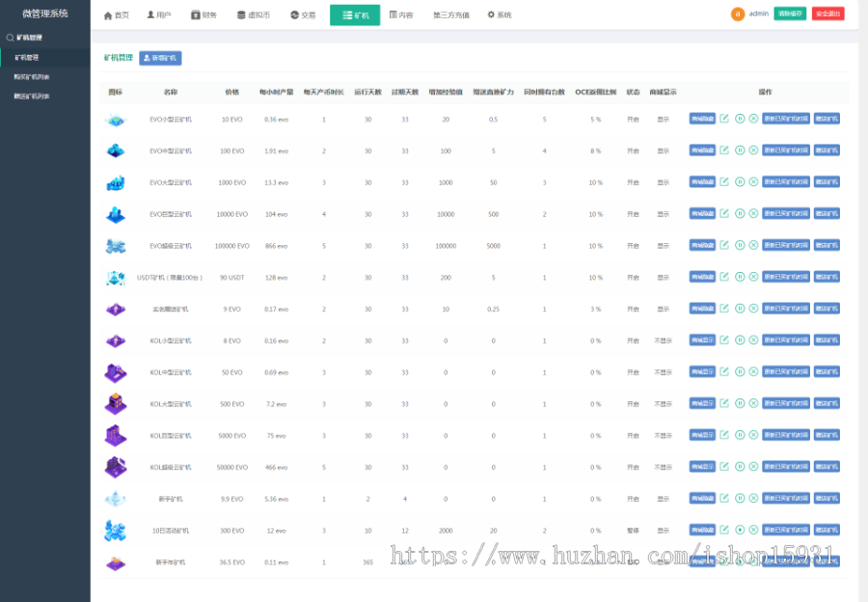Image resolution: width=868 pixels, height=602 pixels.
Task: Switch to the 虚拟币 navigation tab
Action: click(253, 15)
